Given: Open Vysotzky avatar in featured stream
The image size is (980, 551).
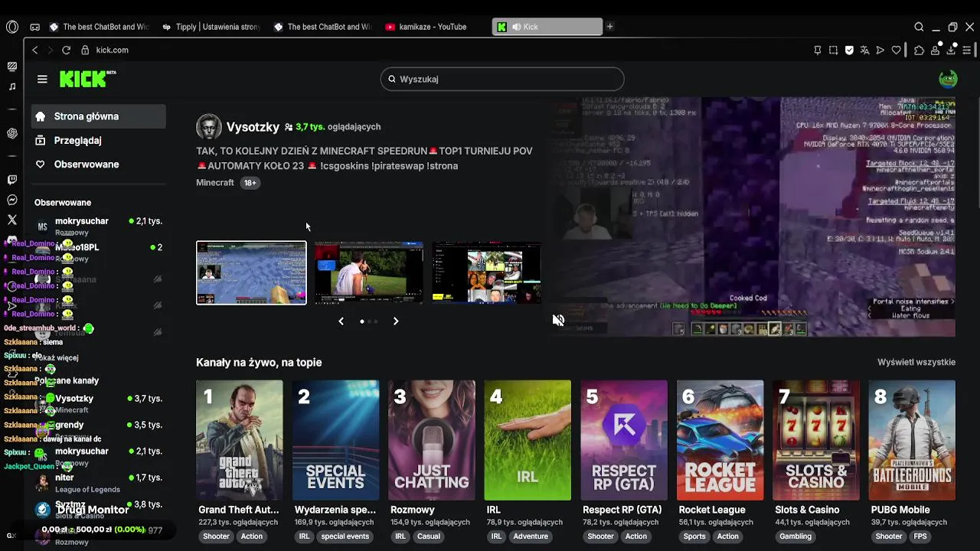Looking at the screenshot, I should click(x=209, y=127).
